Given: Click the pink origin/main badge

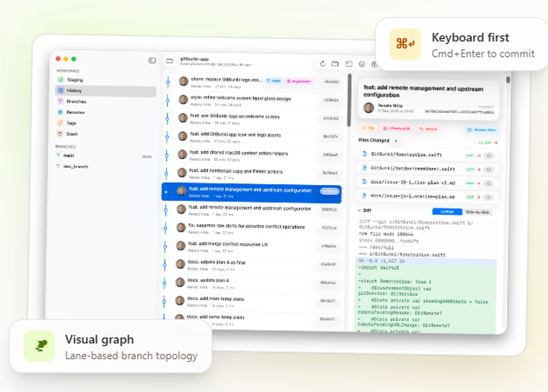Looking at the screenshot, I should [299, 81].
